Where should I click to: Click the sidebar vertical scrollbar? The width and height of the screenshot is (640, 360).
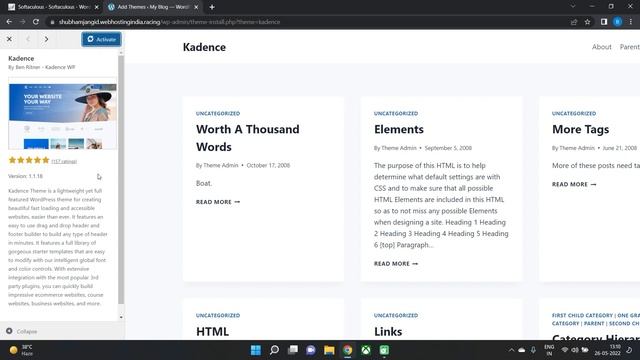click(121, 180)
